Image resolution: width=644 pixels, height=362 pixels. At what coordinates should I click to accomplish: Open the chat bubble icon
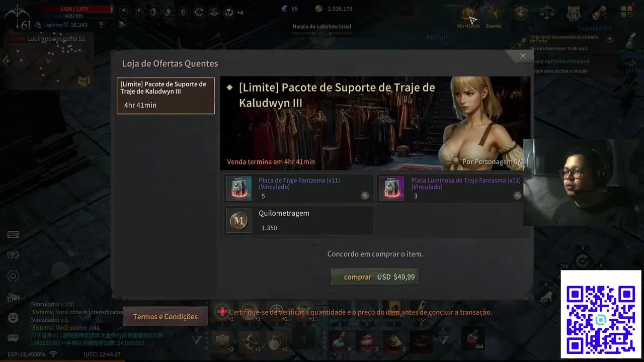tap(13, 338)
